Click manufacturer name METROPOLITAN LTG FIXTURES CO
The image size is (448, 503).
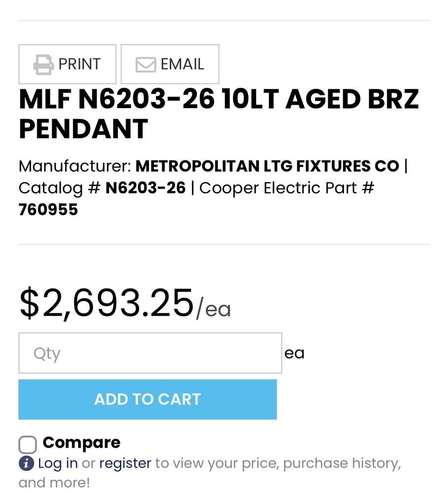click(267, 166)
